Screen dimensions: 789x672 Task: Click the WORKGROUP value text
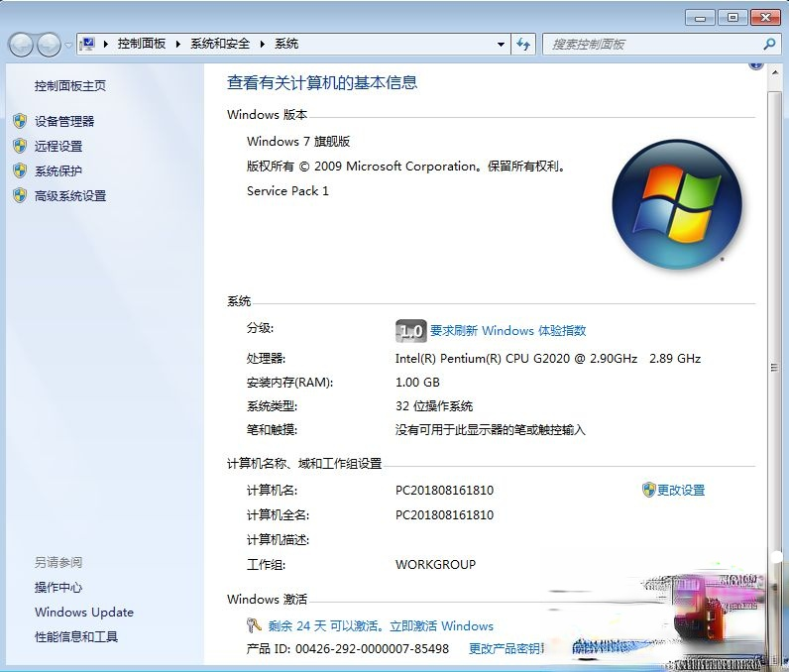(435, 564)
